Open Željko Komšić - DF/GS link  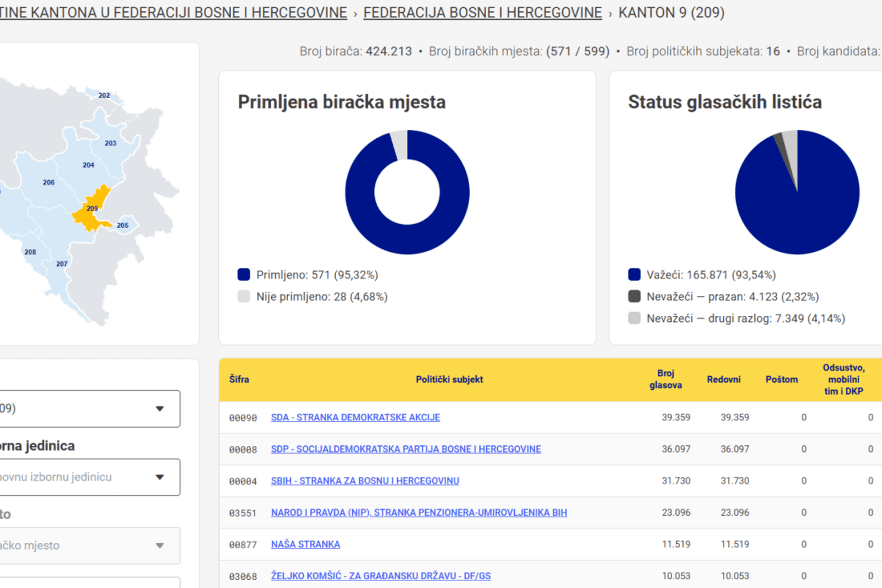(380, 576)
